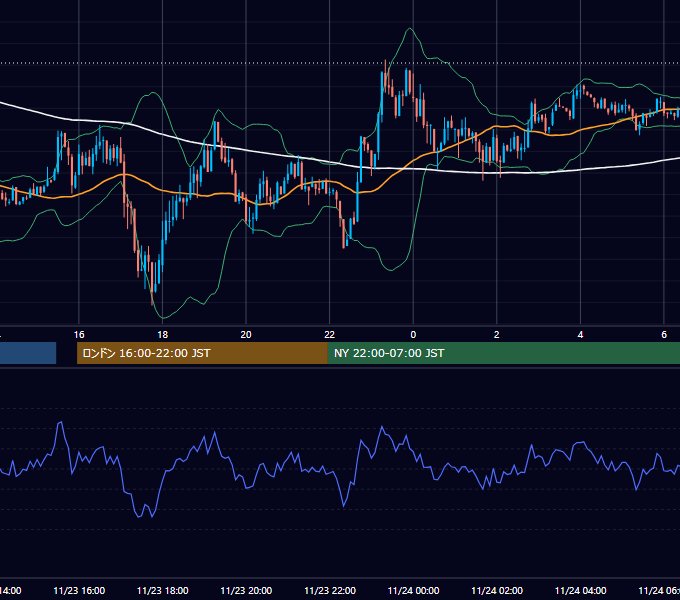Click the 11/24 02:00 date label
Viewport: 680px width, 600px height.
click(x=497, y=590)
